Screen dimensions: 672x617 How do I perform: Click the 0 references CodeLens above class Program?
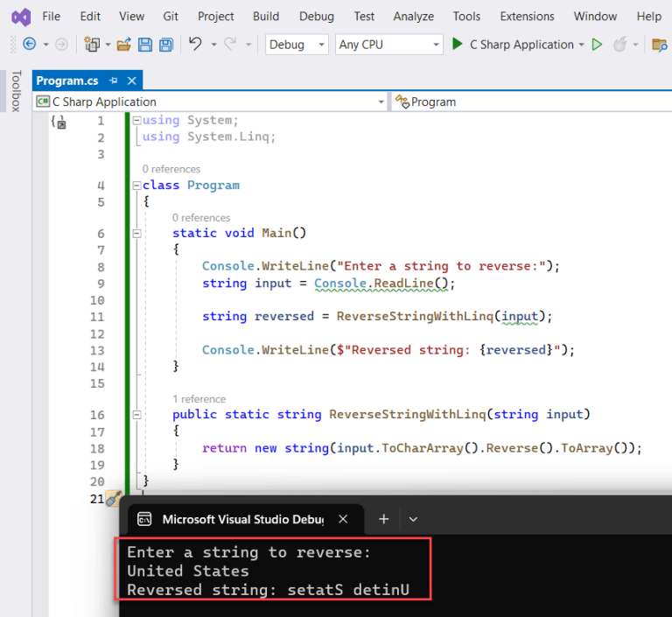coord(171,169)
